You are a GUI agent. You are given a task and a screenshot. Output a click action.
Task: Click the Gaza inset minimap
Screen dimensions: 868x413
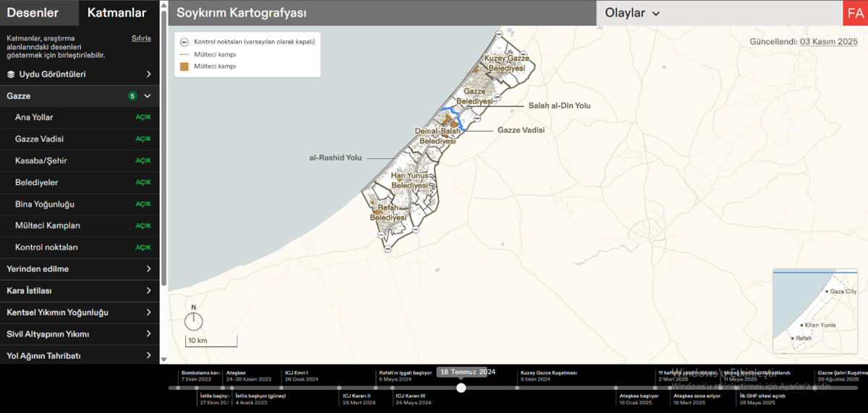tap(814, 311)
